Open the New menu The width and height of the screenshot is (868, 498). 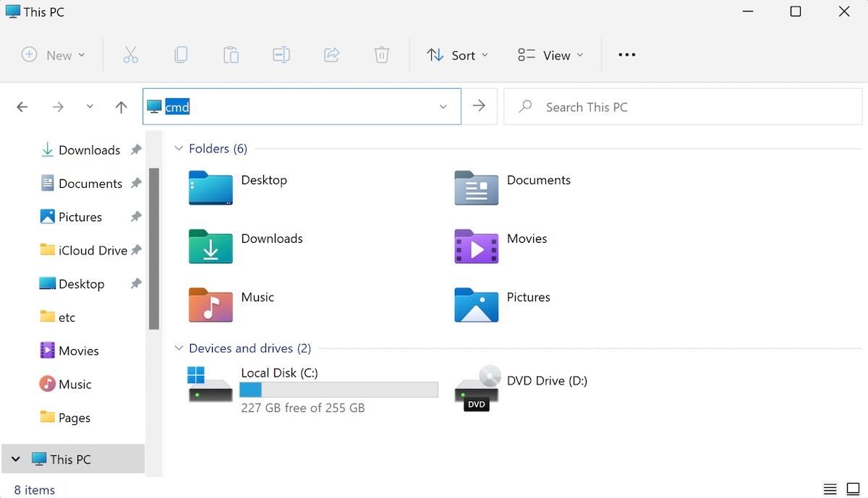[53, 54]
